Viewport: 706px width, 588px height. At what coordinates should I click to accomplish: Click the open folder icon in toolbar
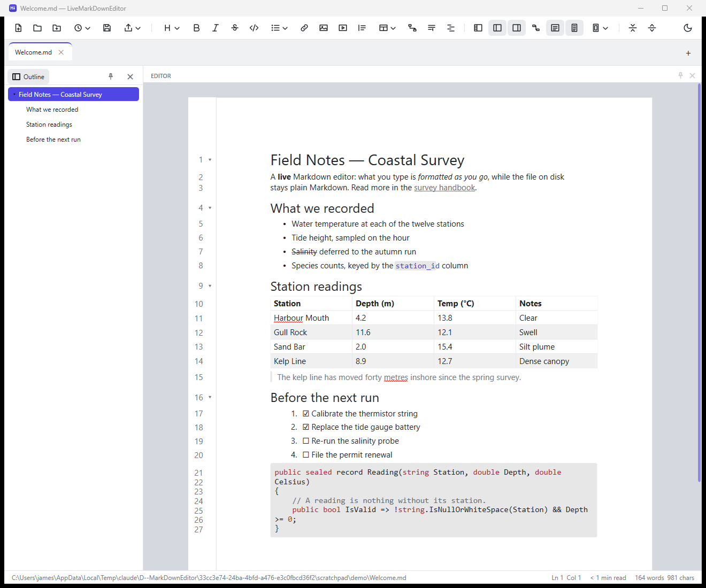(37, 28)
